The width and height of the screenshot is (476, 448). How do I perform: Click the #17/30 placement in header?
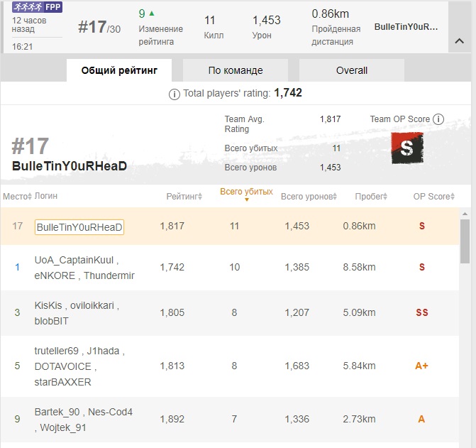point(99,27)
